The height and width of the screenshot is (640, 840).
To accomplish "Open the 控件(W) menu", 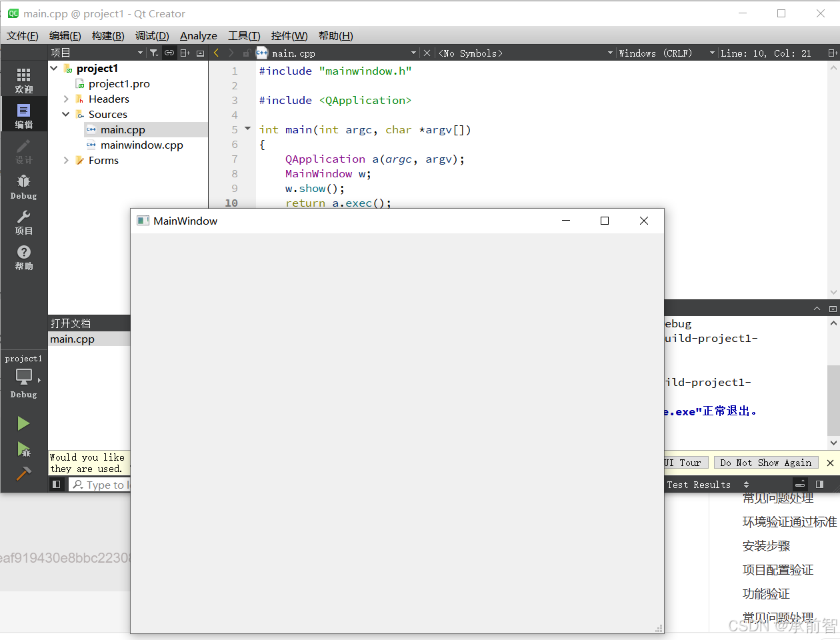I will tap(289, 35).
